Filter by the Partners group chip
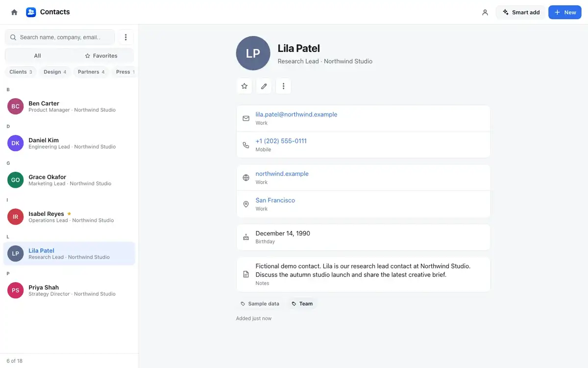Image resolution: width=588 pixels, height=368 pixels. (x=91, y=72)
